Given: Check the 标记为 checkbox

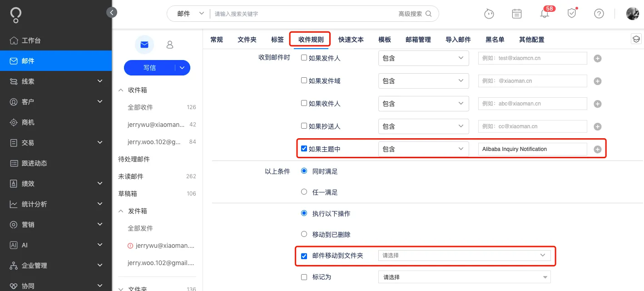Looking at the screenshot, I should (x=304, y=277).
